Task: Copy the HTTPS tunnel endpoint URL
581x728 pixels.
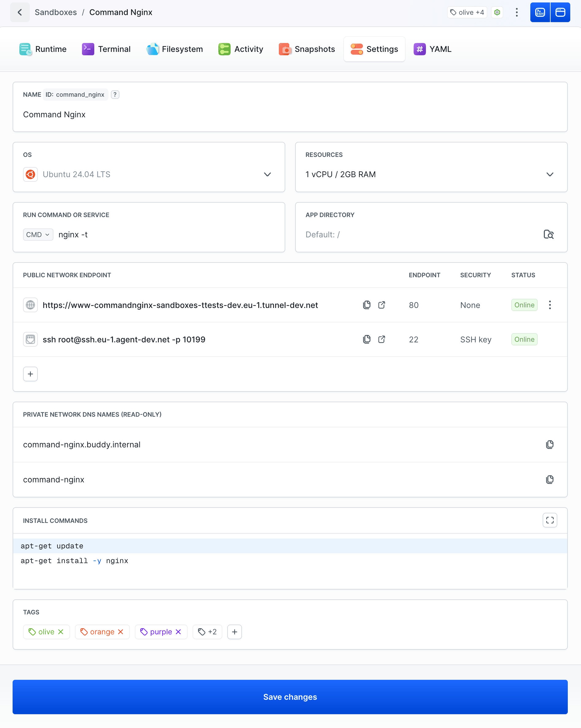Action: click(367, 305)
